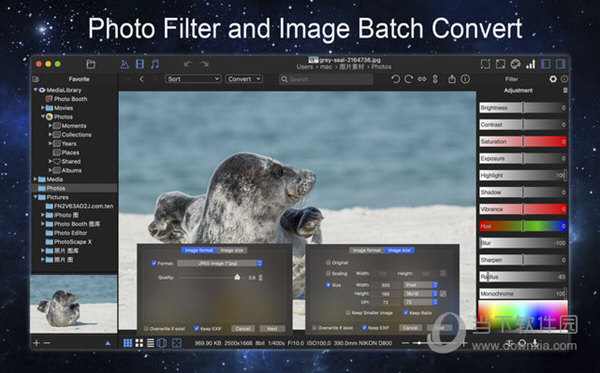The image size is (600, 373).
Task: Expand the Movies folder in sidebar
Action: pos(43,108)
